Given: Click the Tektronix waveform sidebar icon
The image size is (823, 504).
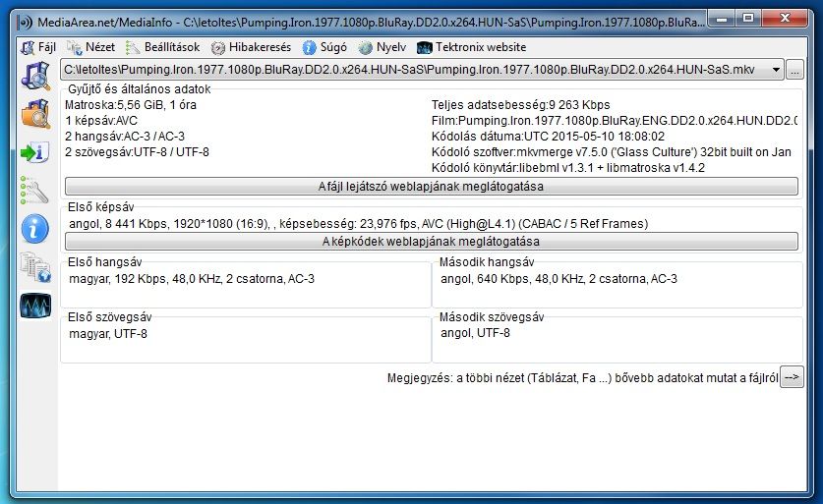Looking at the screenshot, I should pyautogui.click(x=35, y=306).
